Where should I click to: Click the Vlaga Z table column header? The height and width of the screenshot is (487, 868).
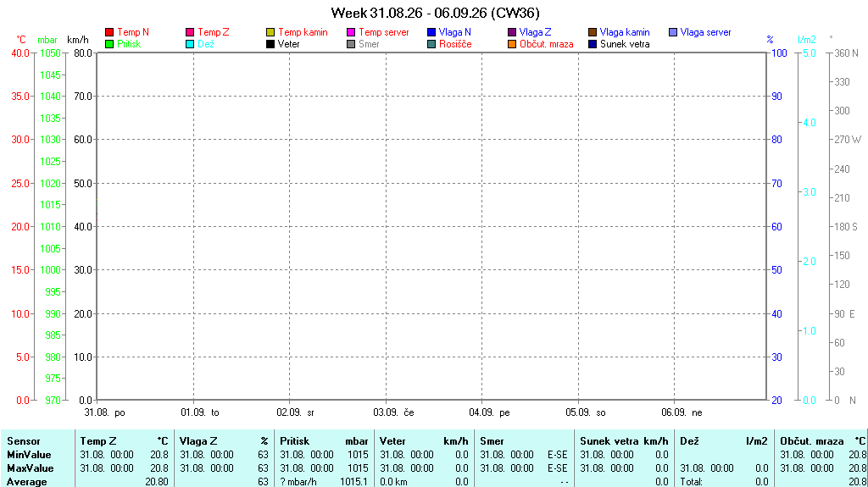pyautogui.click(x=198, y=441)
